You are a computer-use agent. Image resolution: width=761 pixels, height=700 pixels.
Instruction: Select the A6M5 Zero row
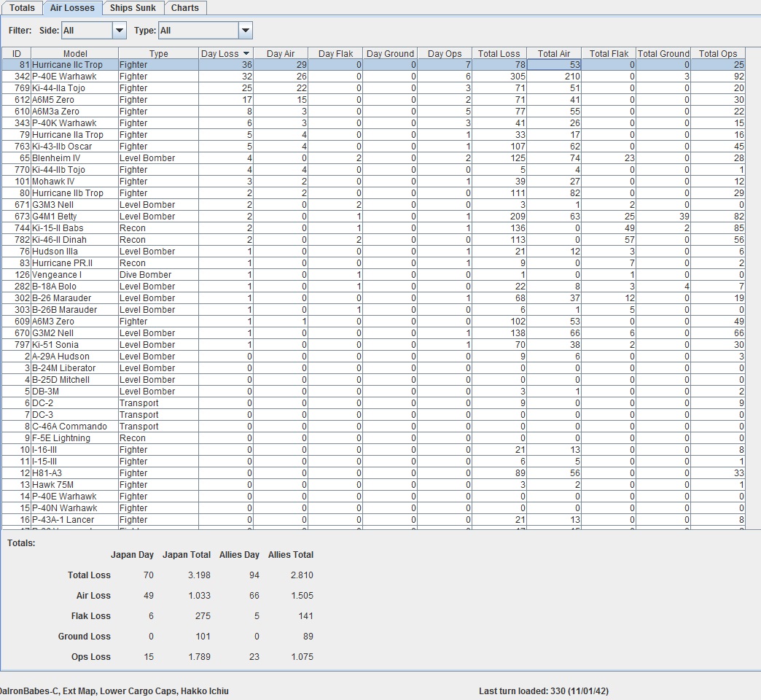point(374,99)
